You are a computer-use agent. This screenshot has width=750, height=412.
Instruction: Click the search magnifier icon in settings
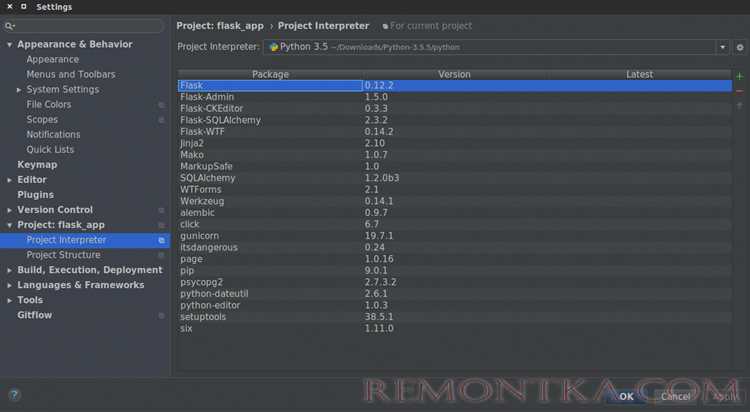click(9, 26)
